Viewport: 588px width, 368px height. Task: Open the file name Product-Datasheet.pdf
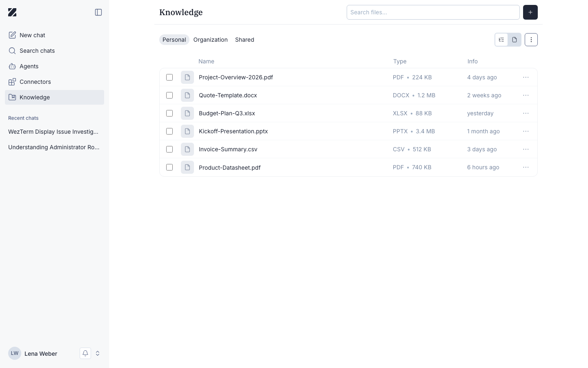tap(230, 168)
